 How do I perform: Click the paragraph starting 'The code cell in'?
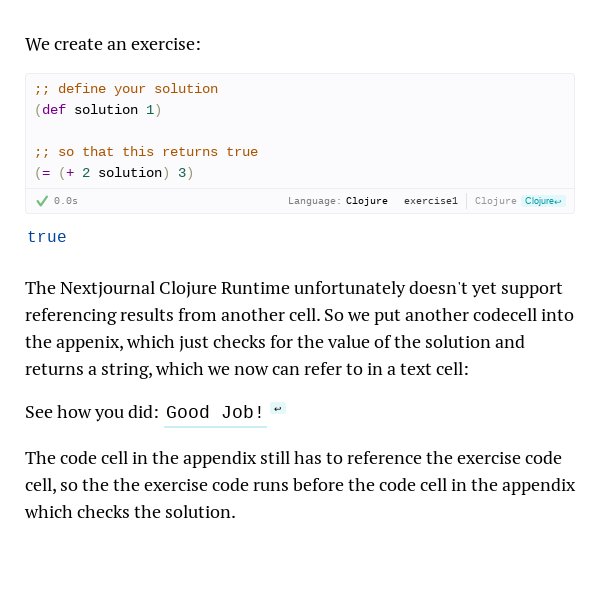point(300,485)
